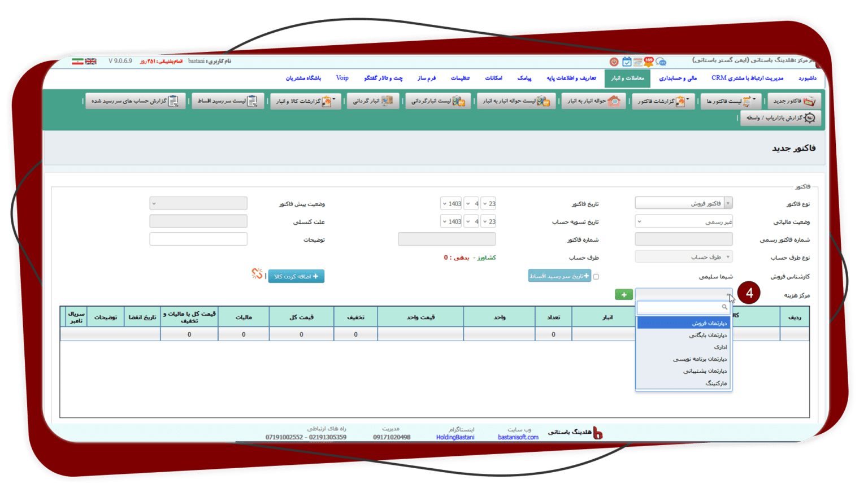868x488 pixels.
Task: Open the وضعیت پیش فاکتور dropdown
Action: tap(198, 203)
